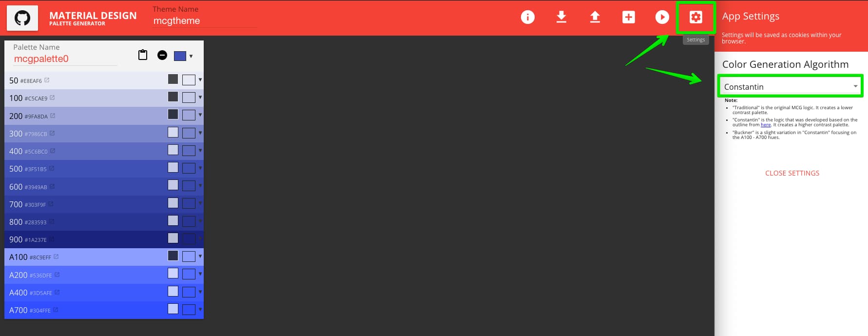Click the upload arrow icon
Image resolution: width=868 pixels, height=336 pixels.
coord(595,17)
